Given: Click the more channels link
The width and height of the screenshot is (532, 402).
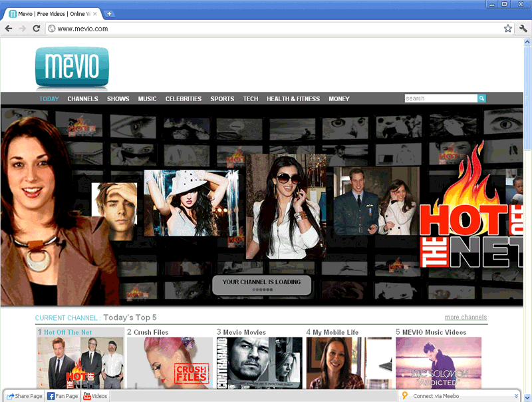Looking at the screenshot, I should coord(465,317).
